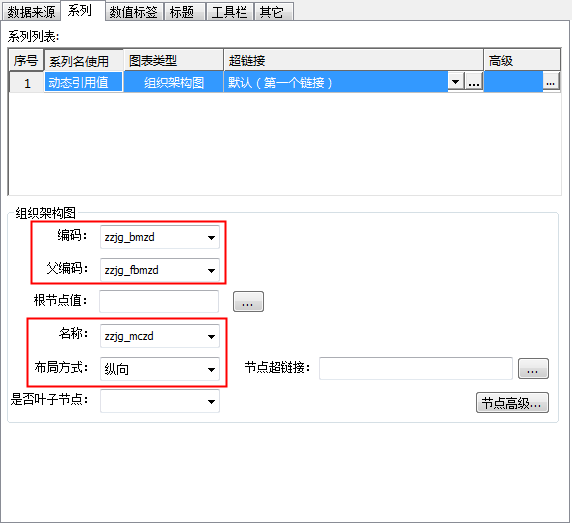Click the 节点高级... button
572x524 pixels.
512,403
